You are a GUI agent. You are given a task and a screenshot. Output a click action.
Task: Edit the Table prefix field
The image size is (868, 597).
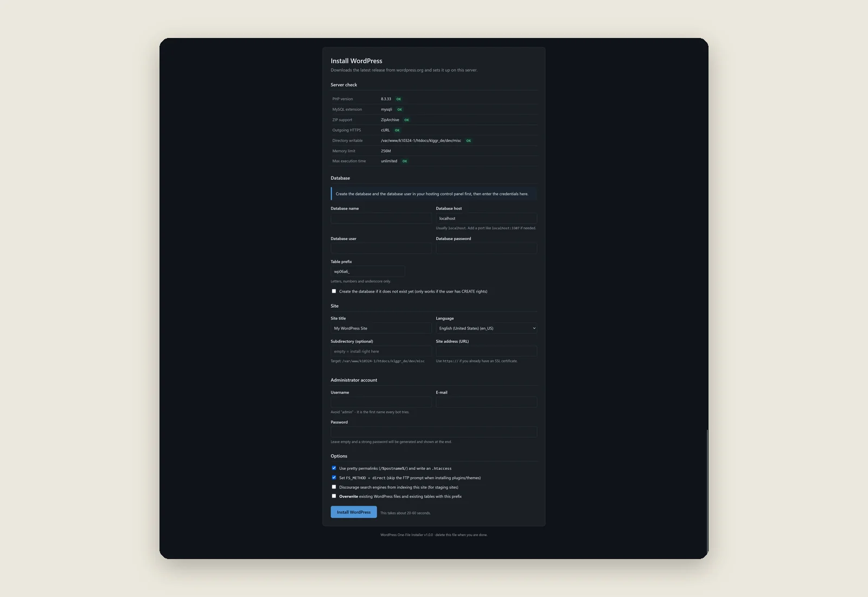[368, 271]
